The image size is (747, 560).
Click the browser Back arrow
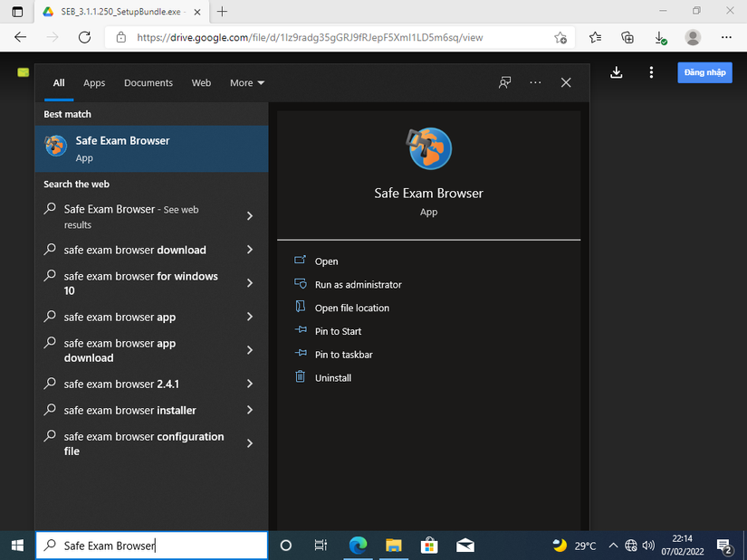pyautogui.click(x=20, y=37)
